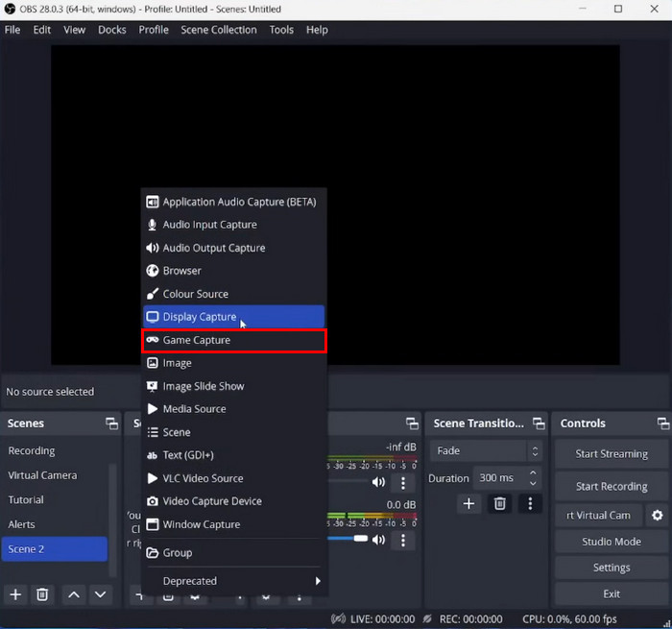
Task: Open Settings from Controls
Action: (612, 568)
